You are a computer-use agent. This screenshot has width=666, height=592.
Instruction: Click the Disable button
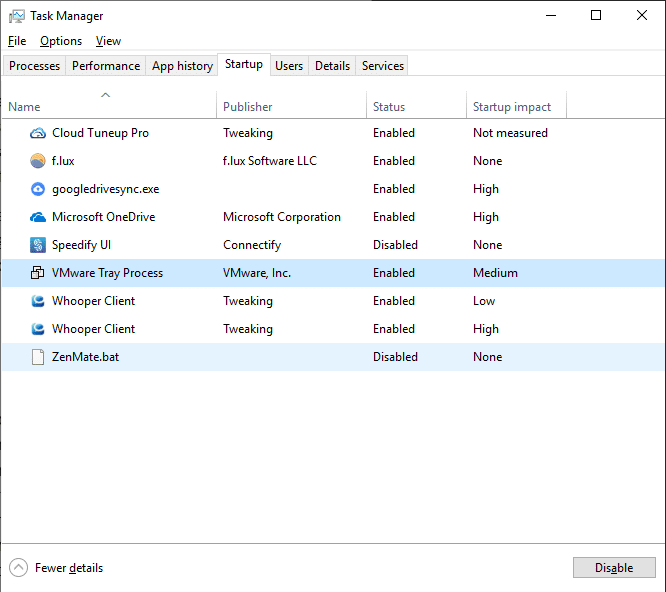coord(614,568)
